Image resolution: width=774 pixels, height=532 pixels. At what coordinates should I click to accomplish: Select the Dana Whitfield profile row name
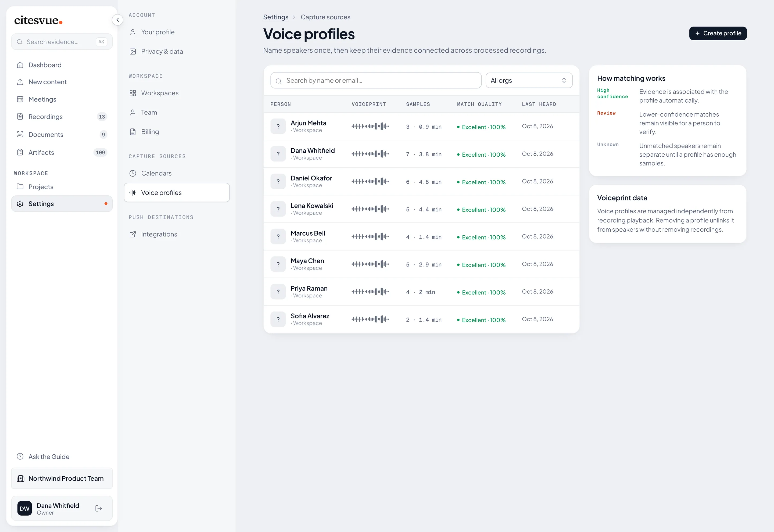click(x=312, y=151)
